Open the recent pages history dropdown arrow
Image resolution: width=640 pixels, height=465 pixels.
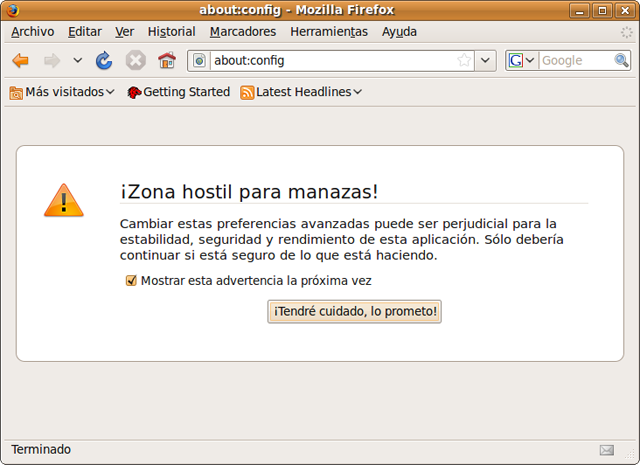pyautogui.click(x=78, y=61)
